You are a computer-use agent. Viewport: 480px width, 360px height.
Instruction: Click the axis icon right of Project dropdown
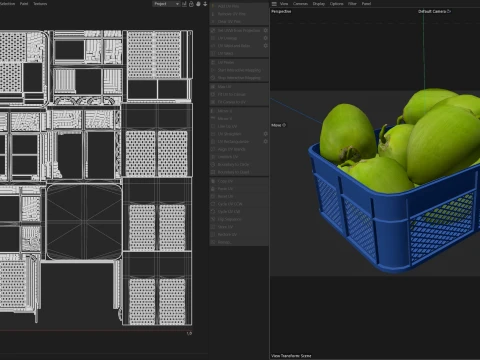[x=184, y=4]
